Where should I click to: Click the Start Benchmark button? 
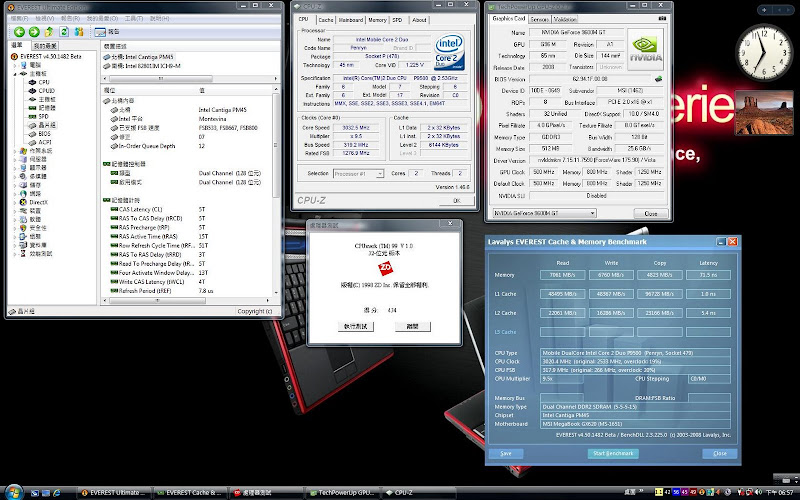click(x=613, y=454)
